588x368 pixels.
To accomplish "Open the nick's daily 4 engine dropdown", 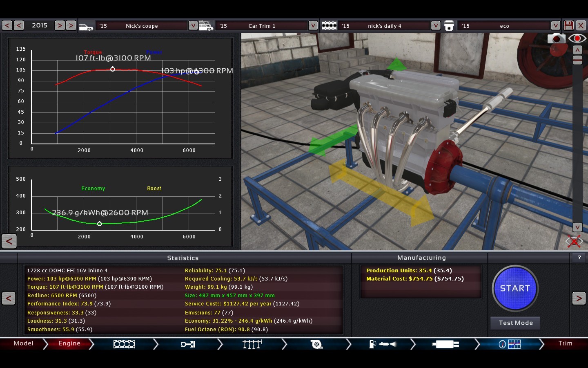I will pos(435,25).
